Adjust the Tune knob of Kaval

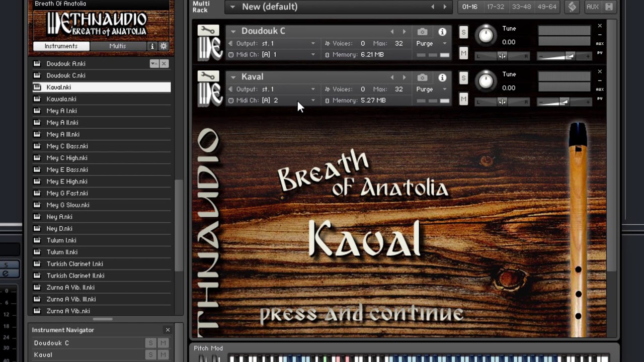pyautogui.click(x=486, y=80)
